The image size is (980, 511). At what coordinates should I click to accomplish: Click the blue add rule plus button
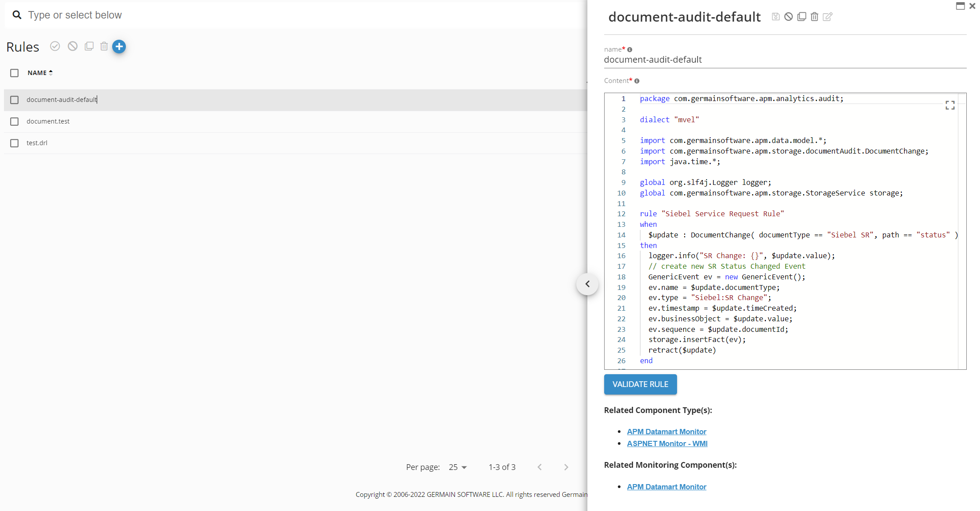click(x=119, y=46)
